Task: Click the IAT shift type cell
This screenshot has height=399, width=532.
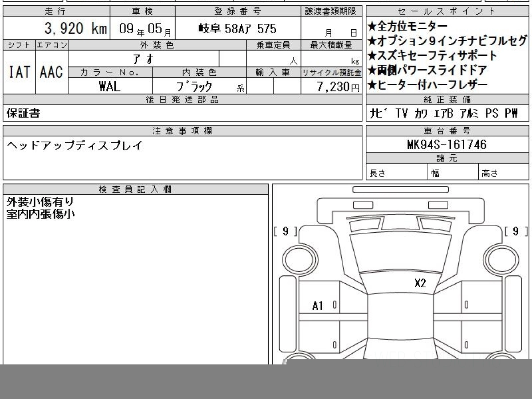Action: (x=20, y=73)
